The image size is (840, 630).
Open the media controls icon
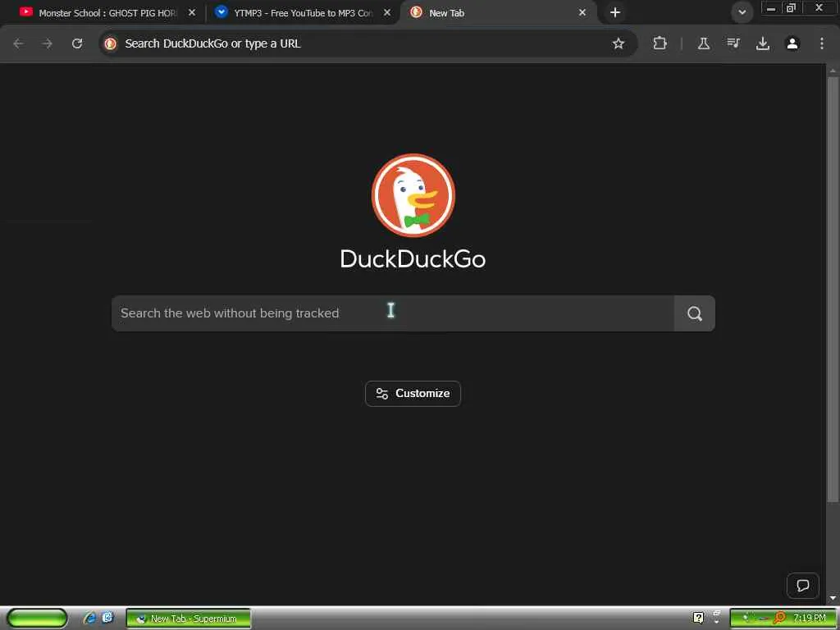(x=733, y=43)
